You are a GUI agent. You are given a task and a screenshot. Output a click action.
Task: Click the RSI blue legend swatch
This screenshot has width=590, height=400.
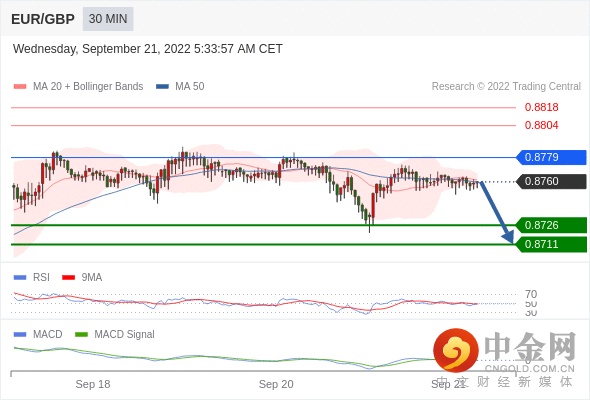(x=20, y=278)
